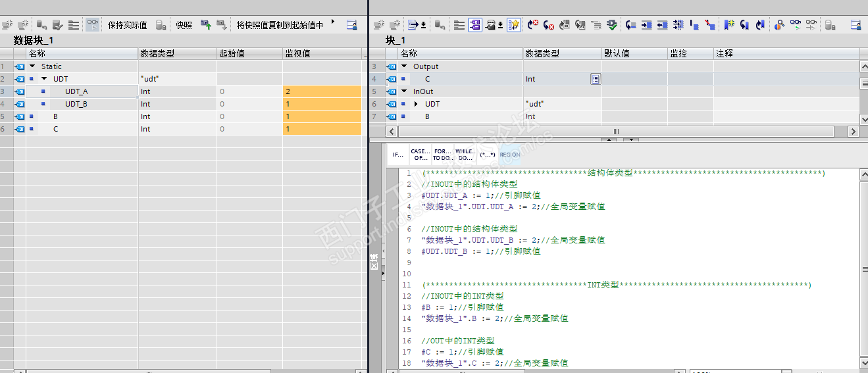Click go to next bookmark icon
Screen dimensions: 868x373
744,25
